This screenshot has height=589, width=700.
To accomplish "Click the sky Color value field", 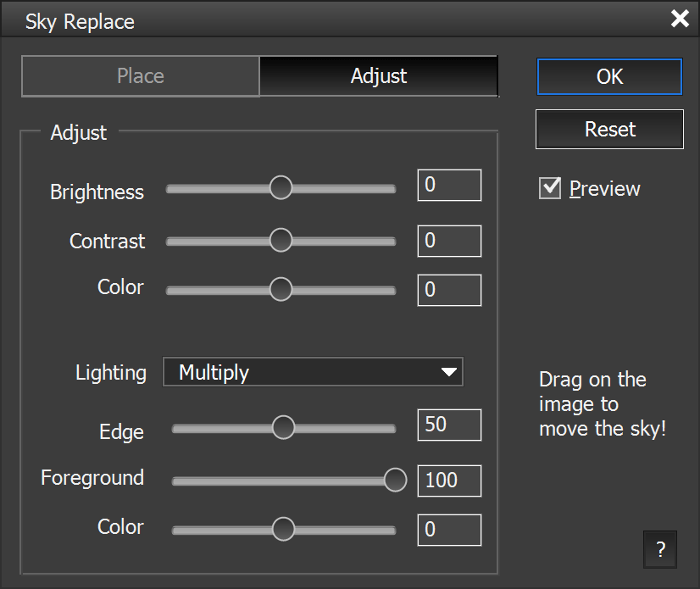I will [449, 290].
